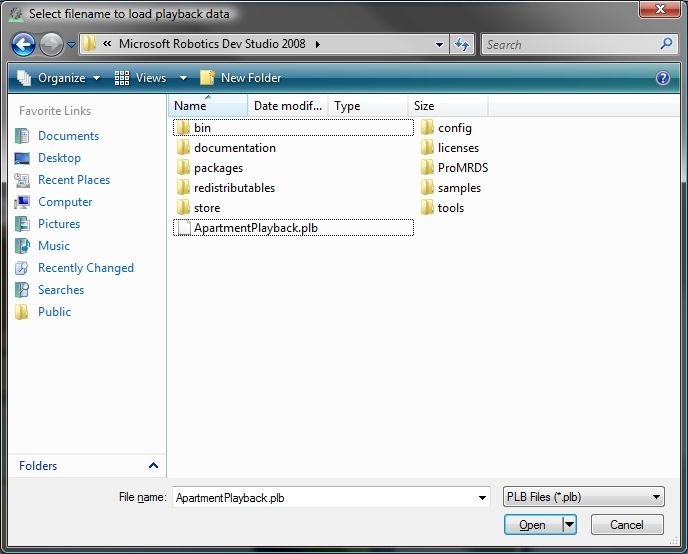Expand the double-chevron breadcrumb overflow
Image resolution: width=688 pixels, height=554 pixels.
[107, 44]
